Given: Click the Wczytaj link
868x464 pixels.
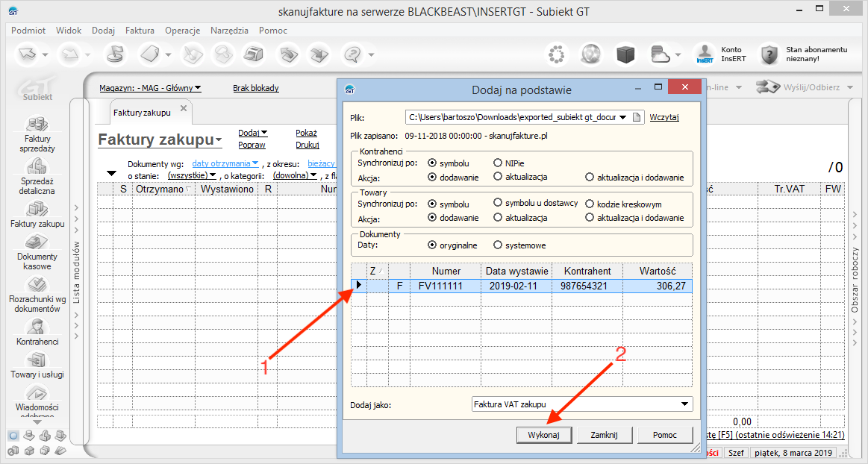Looking at the screenshot, I should click(664, 117).
